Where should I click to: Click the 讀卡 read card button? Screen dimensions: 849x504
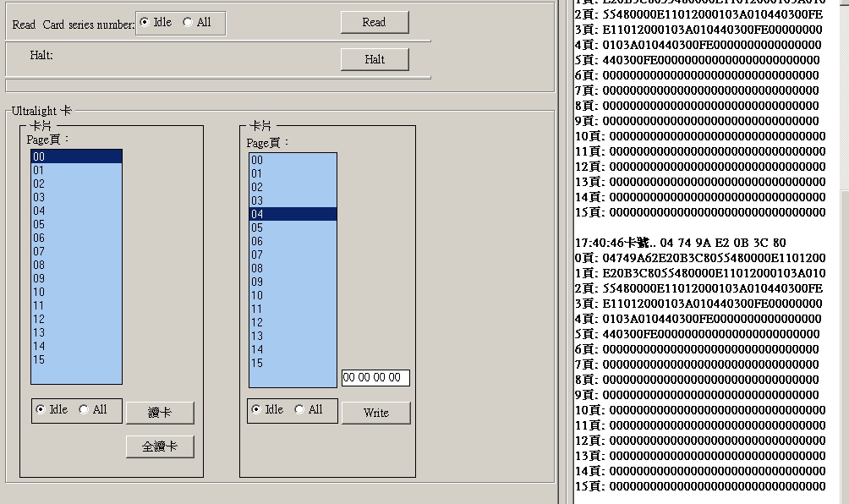click(x=160, y=413)
